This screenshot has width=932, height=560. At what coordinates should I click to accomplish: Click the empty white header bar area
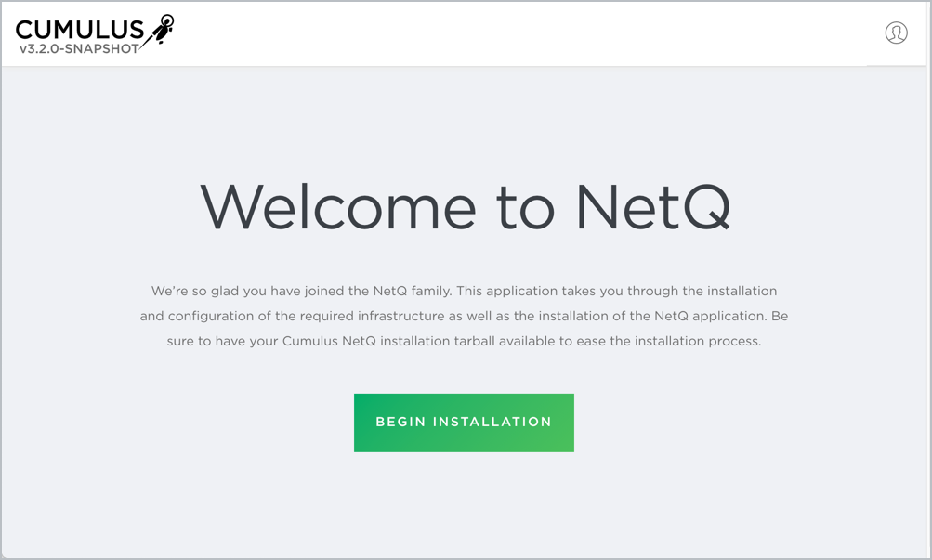[x=520, y=33]
